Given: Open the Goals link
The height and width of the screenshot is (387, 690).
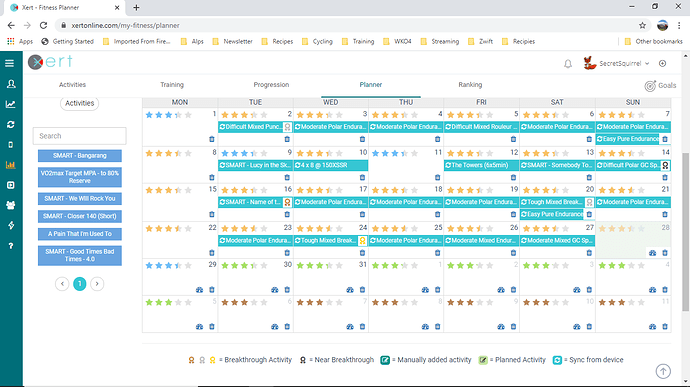Looking at the screenshot, I should click(660, 85).
